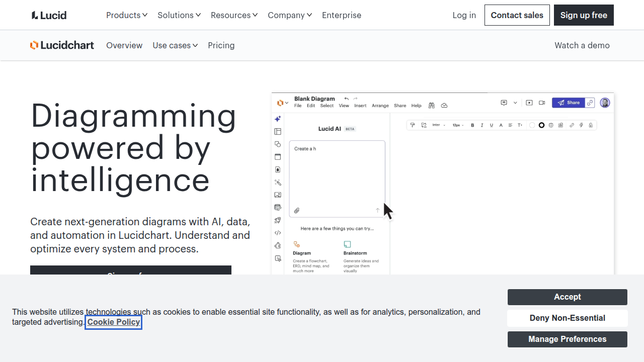Select the format painter roller icon
Screen dimensions: 644x362
pyautogui.click(x=413, y=125)
